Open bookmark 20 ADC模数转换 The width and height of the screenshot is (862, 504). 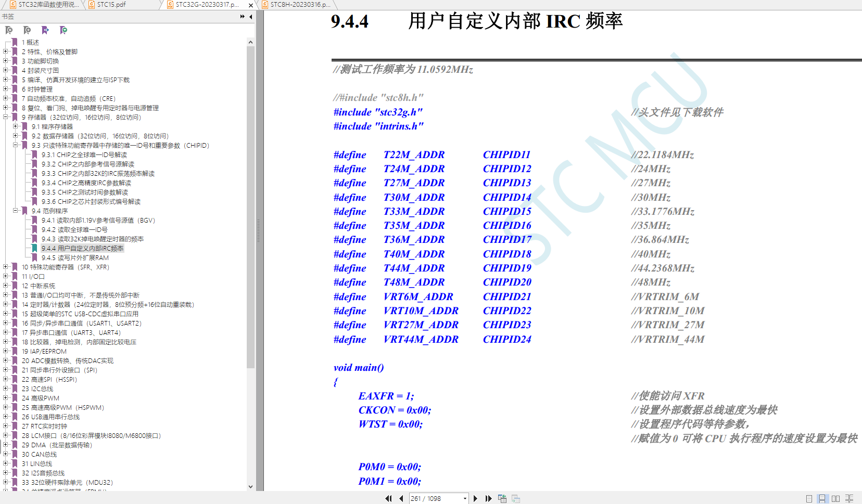pos(68,360)
